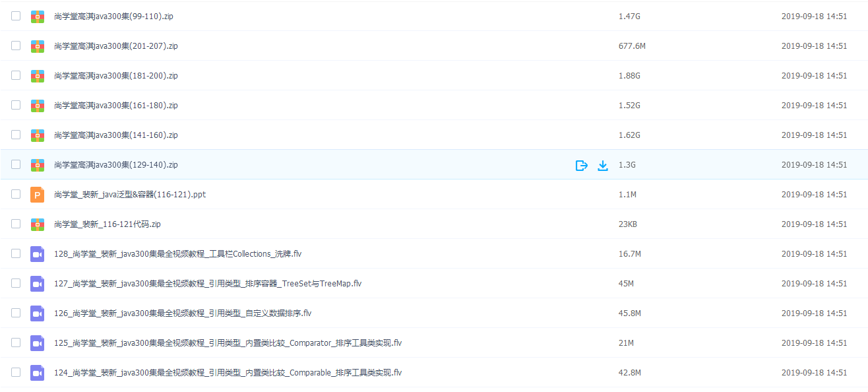The width and height of the screenshot is (868, 392).
Task: Click the 21M size value
Action: pos(626,343)
